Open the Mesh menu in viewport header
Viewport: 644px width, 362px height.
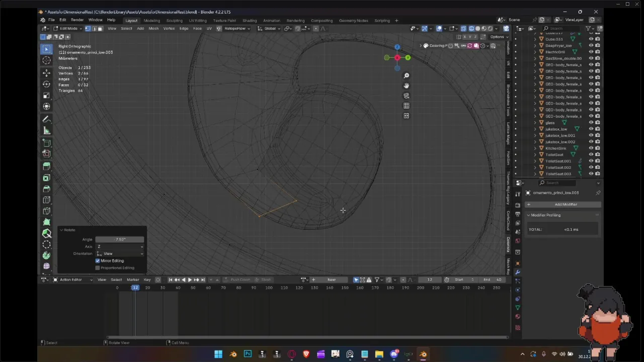[153, 28]
